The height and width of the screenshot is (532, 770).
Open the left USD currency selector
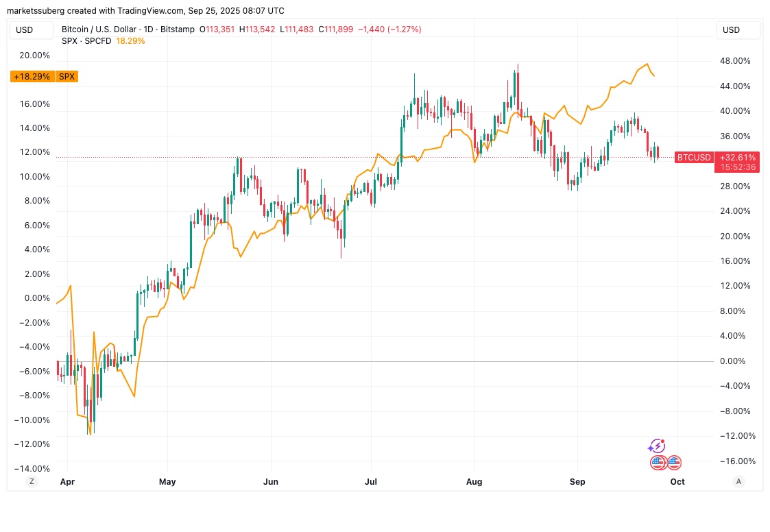pos(32,30)
